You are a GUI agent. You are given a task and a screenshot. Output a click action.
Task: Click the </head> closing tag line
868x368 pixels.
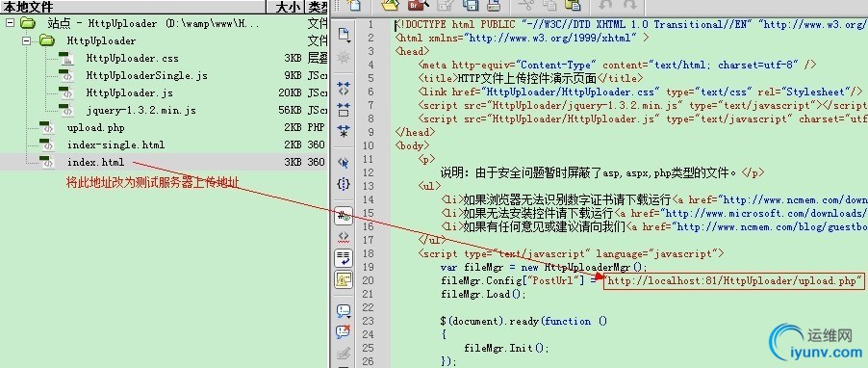click(x=415, y=132)
